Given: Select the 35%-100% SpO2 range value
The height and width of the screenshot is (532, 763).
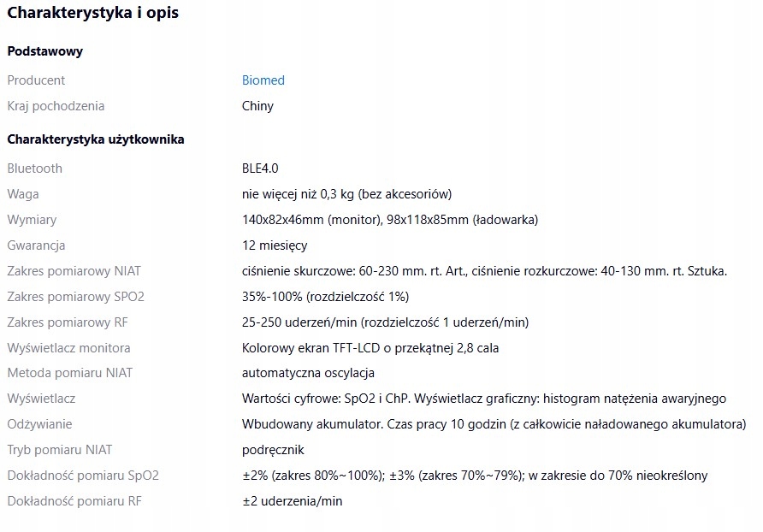Looking at the screenshot, I should pyautogui.click(x=325, y=297).
